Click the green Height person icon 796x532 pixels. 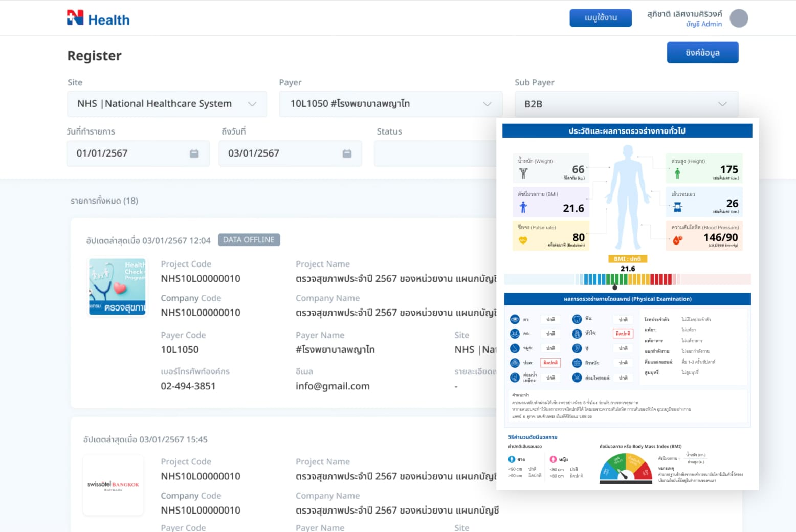click(x=677, y=173)
